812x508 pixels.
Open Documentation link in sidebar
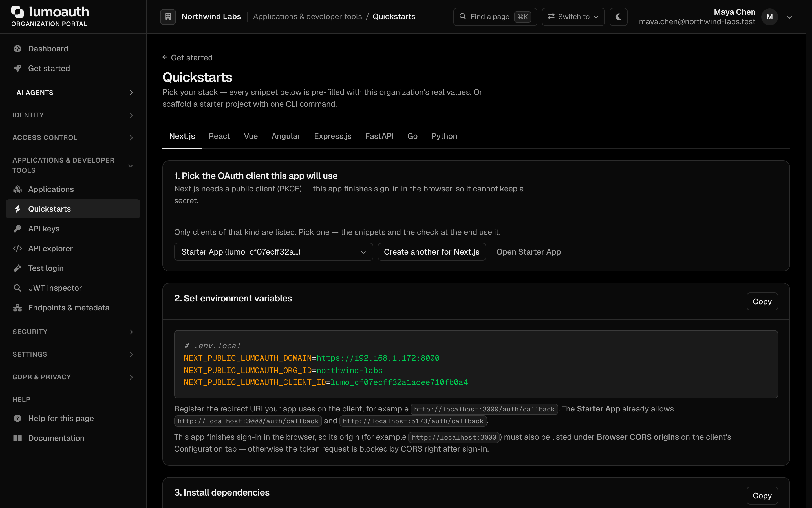73,438
